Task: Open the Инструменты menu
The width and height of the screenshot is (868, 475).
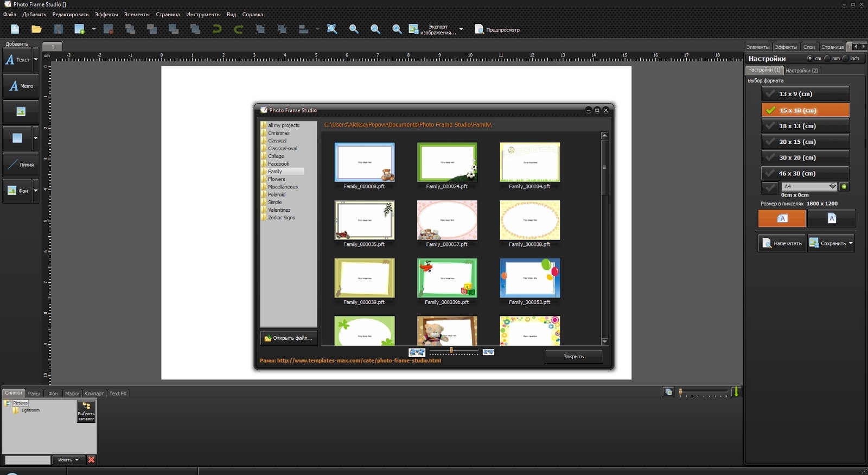Action: pyautogui.click(x=203, y=15)
